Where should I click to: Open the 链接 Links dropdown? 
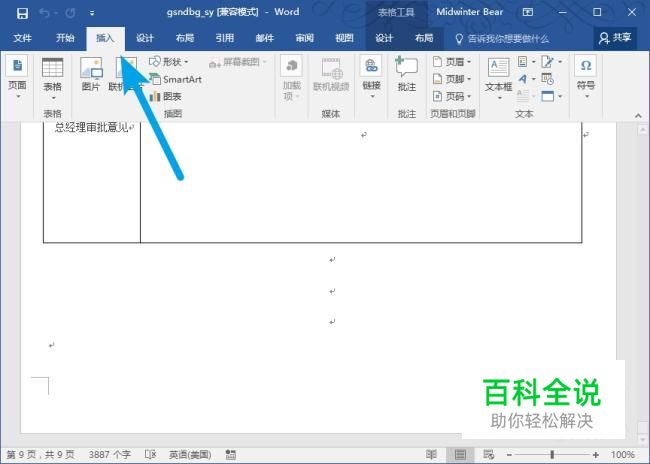point(371,79)
